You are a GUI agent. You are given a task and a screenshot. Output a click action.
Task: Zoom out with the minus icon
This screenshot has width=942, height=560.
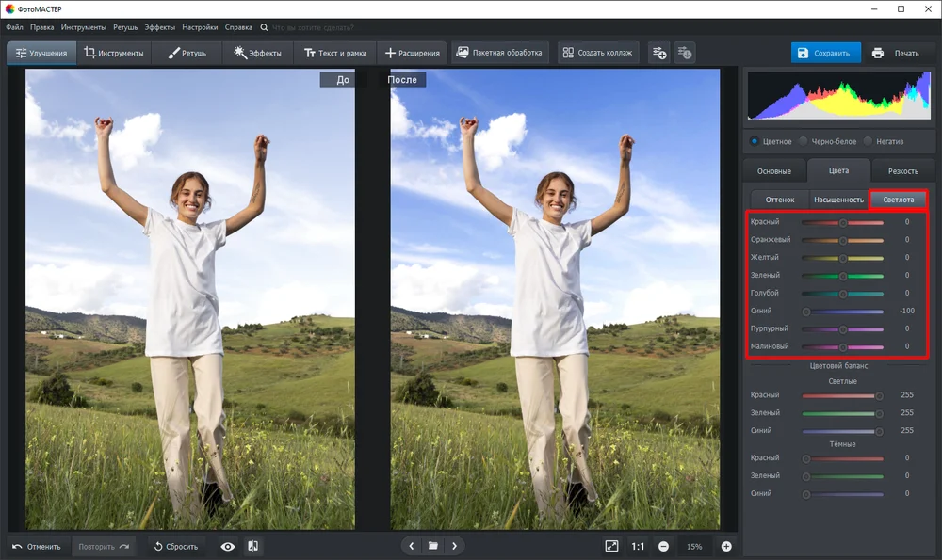(x=663, y=546)
